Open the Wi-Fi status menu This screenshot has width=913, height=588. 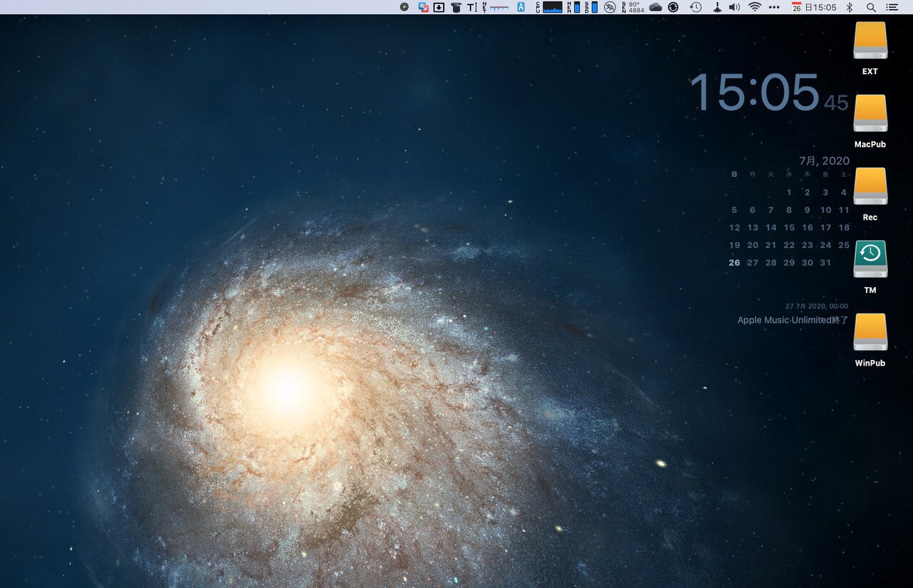coord(755,7)
